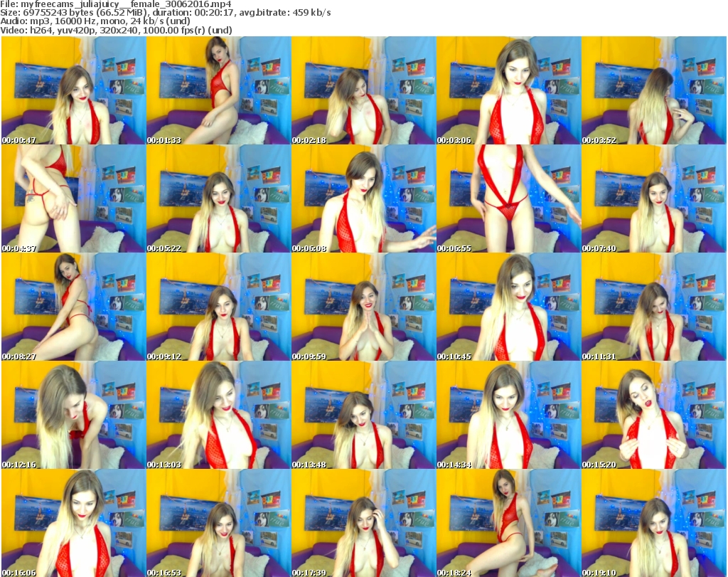Select the thumbnail stamped 00:01:33
The width and height of the screenshot is (728, 577).
coord(219,90)
